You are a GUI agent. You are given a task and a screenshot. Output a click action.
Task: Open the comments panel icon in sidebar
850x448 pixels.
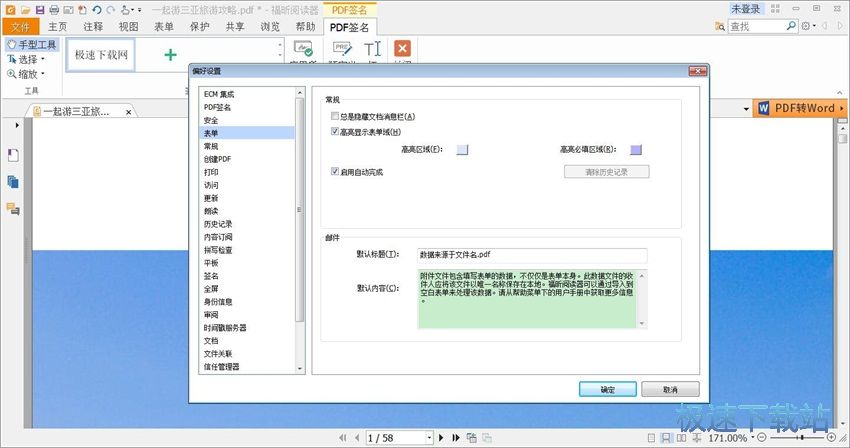(x=13, y=208)
